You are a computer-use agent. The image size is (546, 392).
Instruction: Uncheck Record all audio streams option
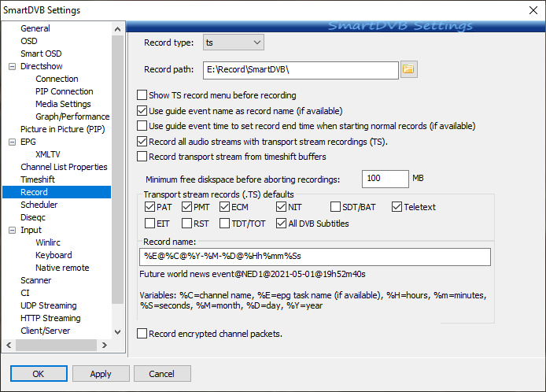point(142,142)
